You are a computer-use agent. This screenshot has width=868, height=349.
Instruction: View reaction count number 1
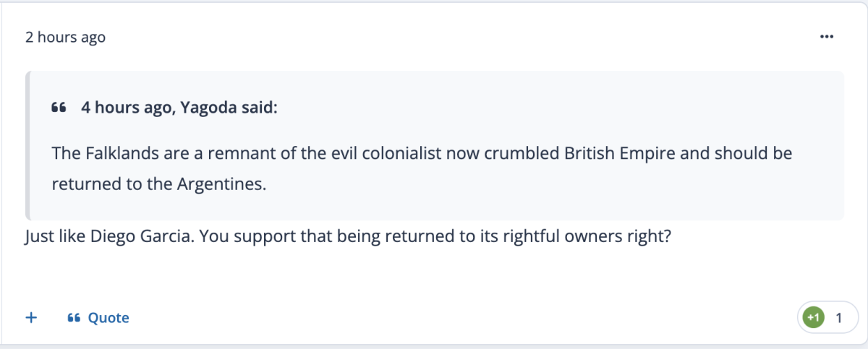839,317
